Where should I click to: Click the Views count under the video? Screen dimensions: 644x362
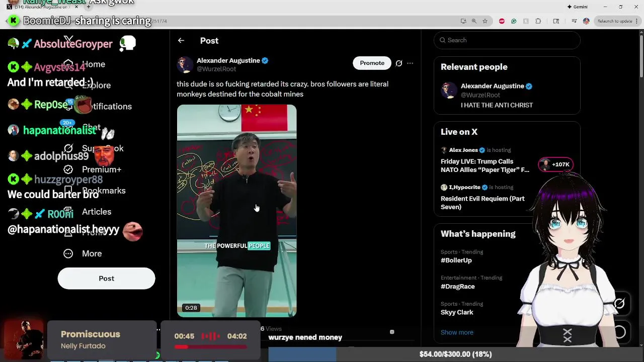[271, 329]
